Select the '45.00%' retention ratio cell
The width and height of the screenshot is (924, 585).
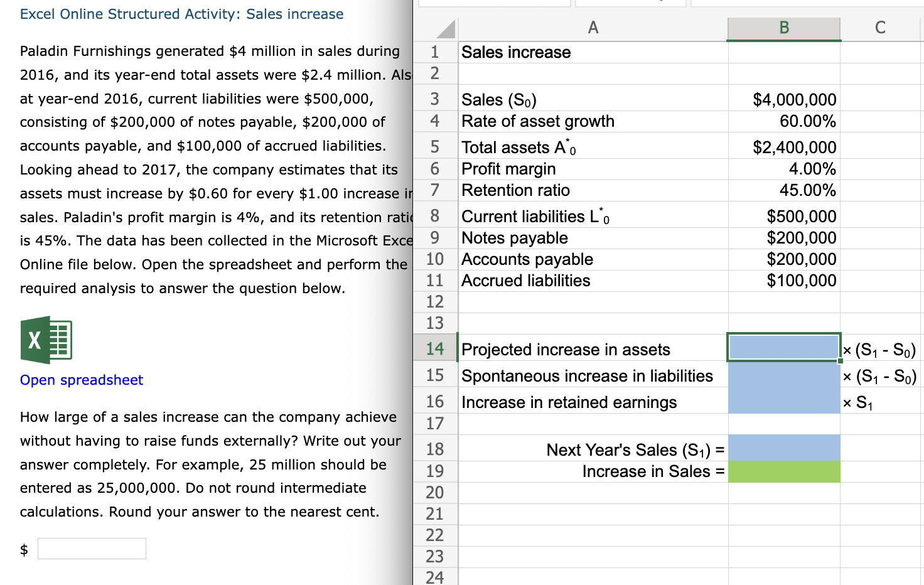[x=784, y=190]
